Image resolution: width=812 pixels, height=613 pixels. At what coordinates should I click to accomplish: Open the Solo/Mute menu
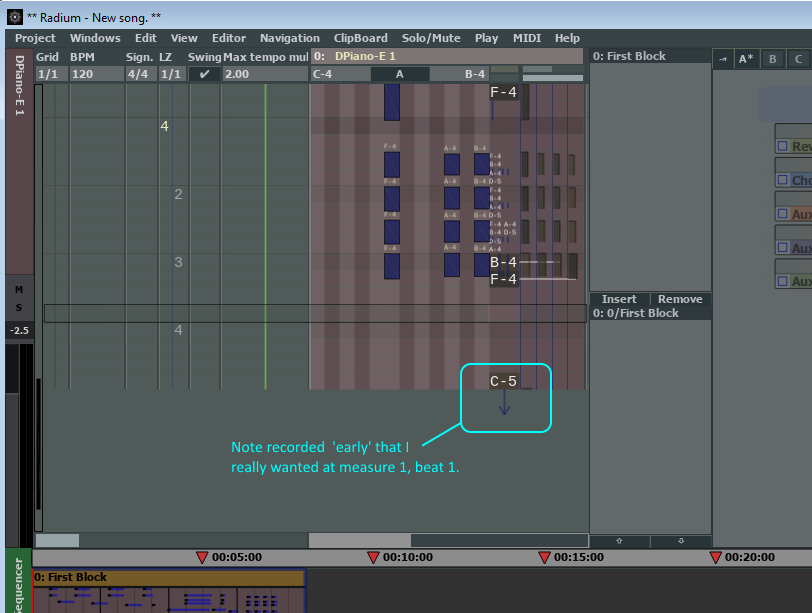pyautogui.click(x=431, y=38)
